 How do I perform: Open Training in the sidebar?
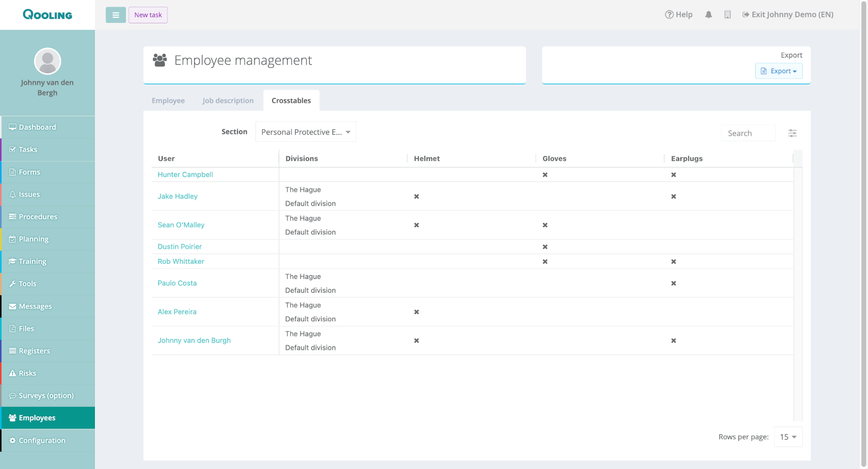(48, 261)
